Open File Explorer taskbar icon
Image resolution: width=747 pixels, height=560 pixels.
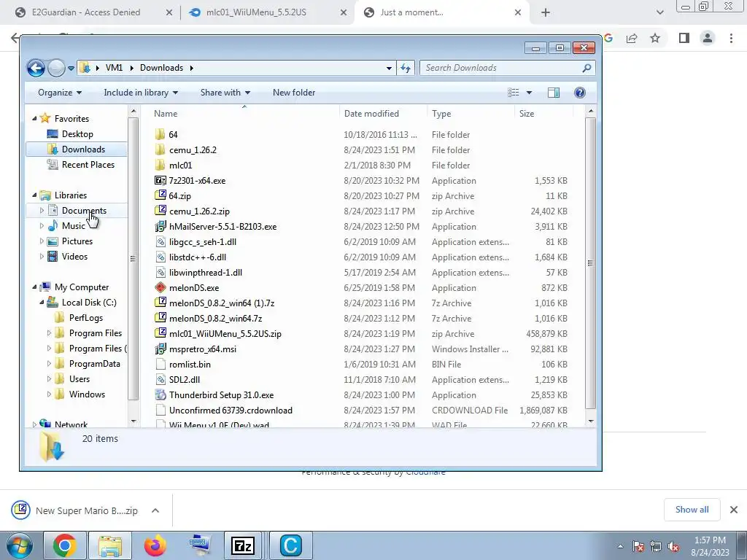(110, 545)
